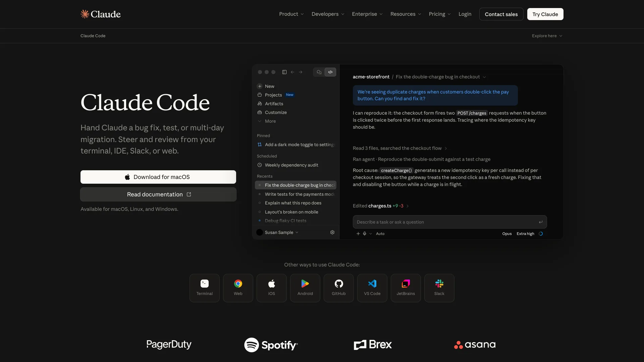
Task: Click Read documentation button
Action: (x=158, y=194)
